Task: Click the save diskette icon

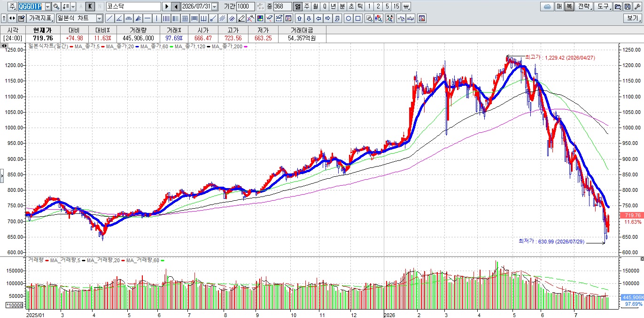Action: click(627, 7)
